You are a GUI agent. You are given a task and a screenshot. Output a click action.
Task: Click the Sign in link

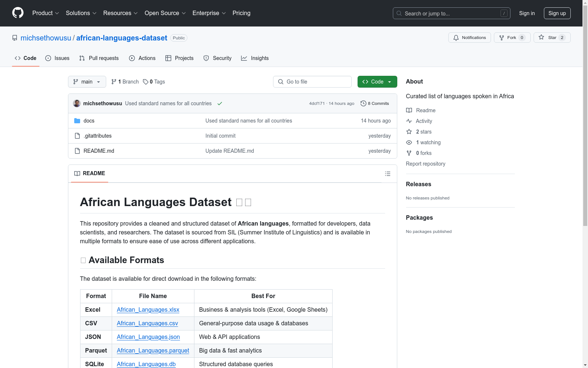(x=527, y=13)
